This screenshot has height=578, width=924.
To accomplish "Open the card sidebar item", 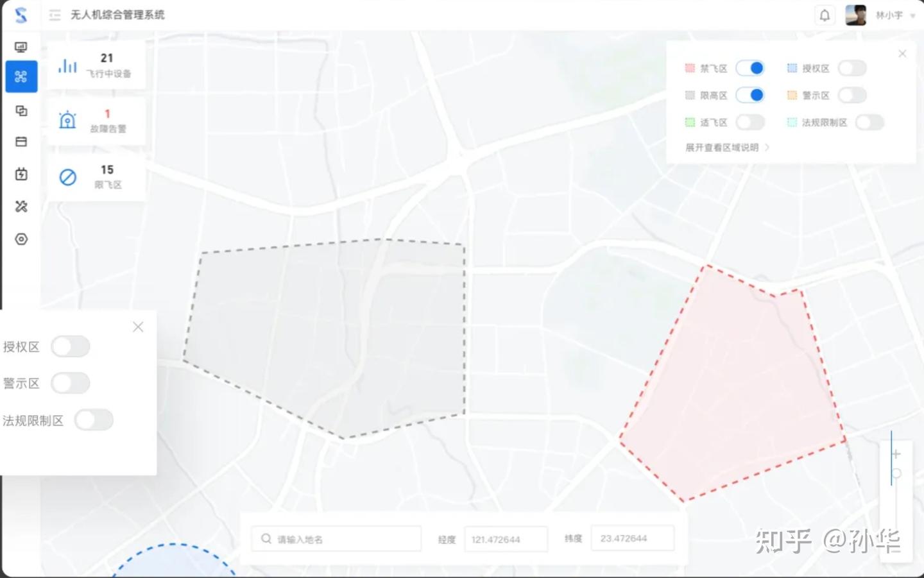I will coord(21,142).
